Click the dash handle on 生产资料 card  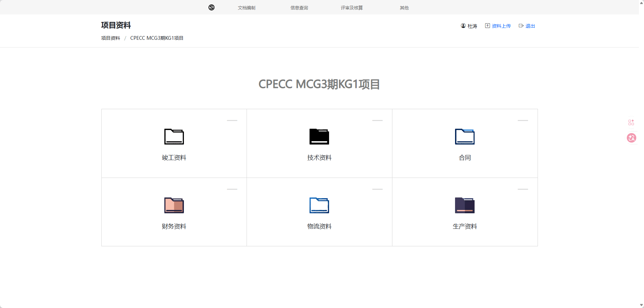[x=523, y=189]
